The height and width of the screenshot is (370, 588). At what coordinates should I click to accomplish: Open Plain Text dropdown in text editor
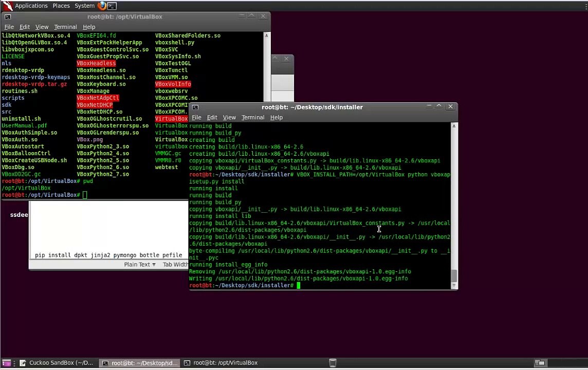coord(140,265)
